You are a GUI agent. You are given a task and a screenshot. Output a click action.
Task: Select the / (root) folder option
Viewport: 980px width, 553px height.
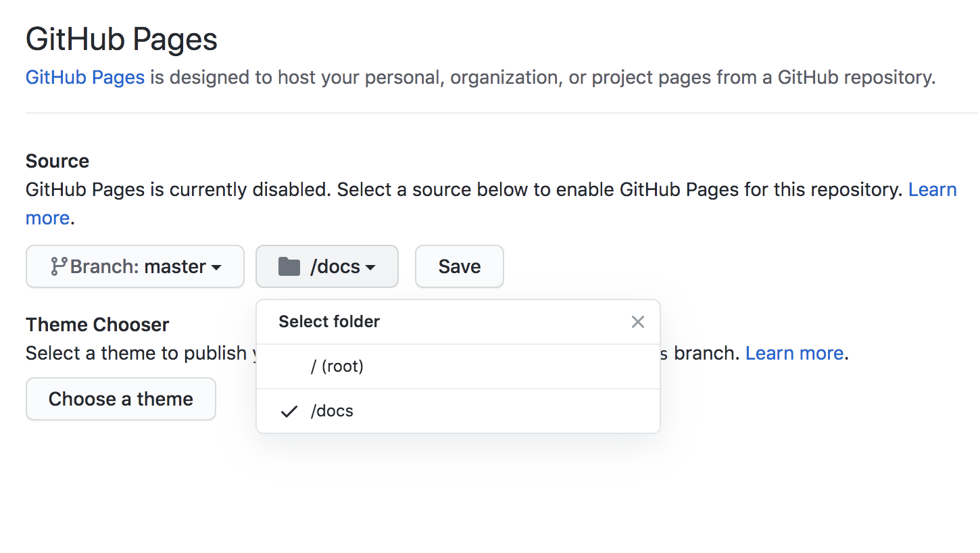(x=458, y=366)
